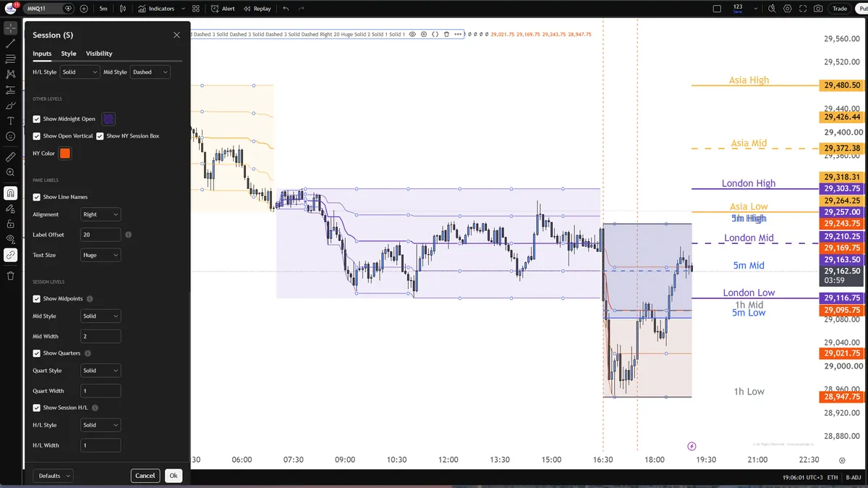Screen dimensions: 868x488
Task: Select the trend line drawing tool
Action: [10, 43]
